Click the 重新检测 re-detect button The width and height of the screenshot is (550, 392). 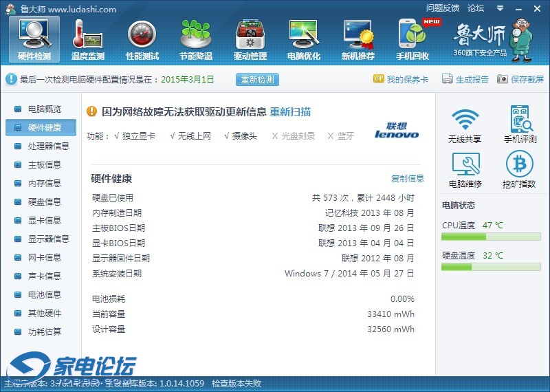258,79
